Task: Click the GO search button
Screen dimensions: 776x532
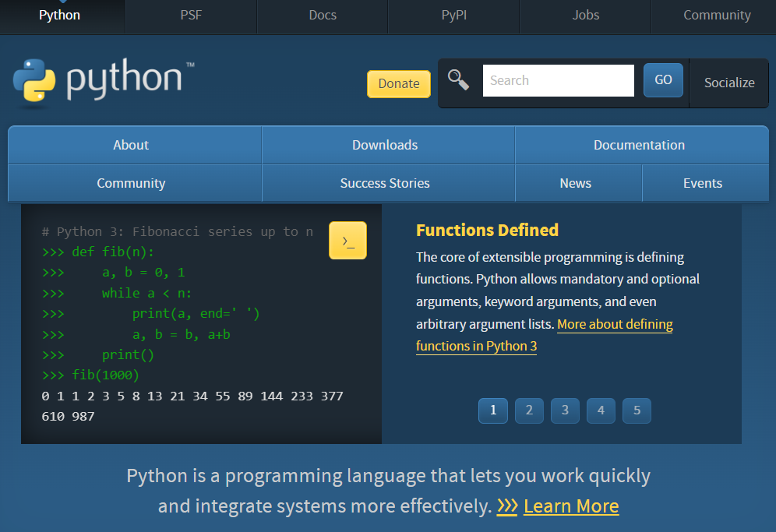Action: (663, 79)
